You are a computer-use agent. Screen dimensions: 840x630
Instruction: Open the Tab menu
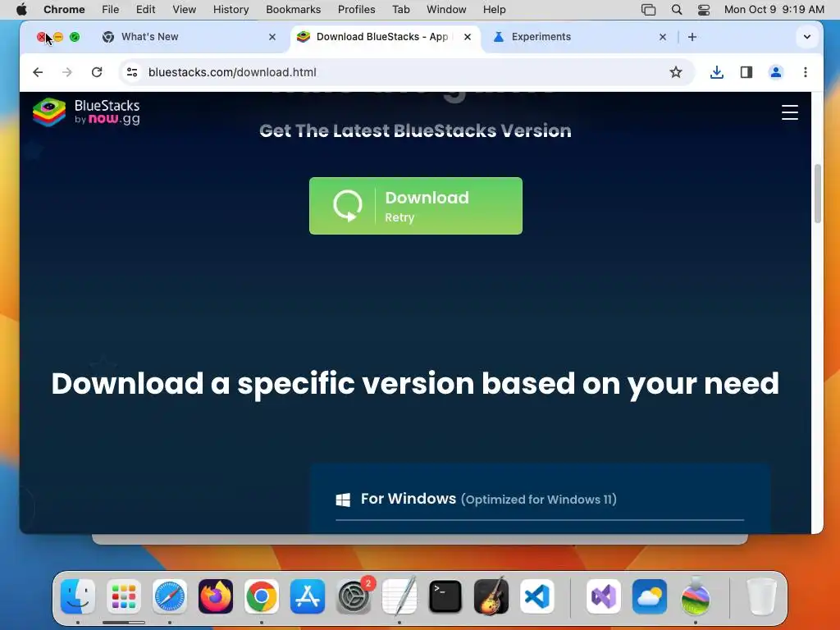(x=400, y=10)
